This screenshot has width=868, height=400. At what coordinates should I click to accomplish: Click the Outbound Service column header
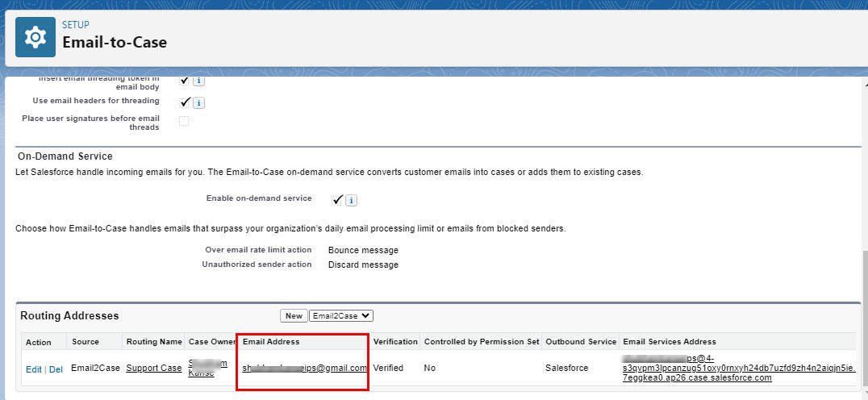pos(581,342)
